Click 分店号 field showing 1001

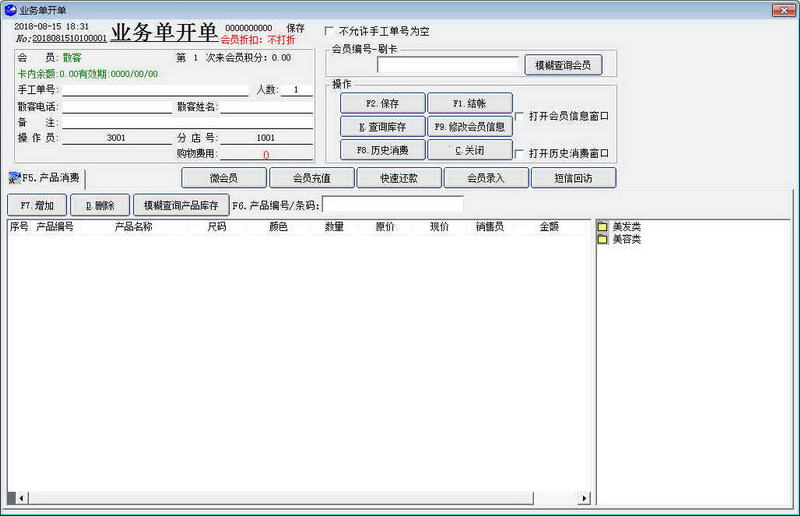coord(266,138)
